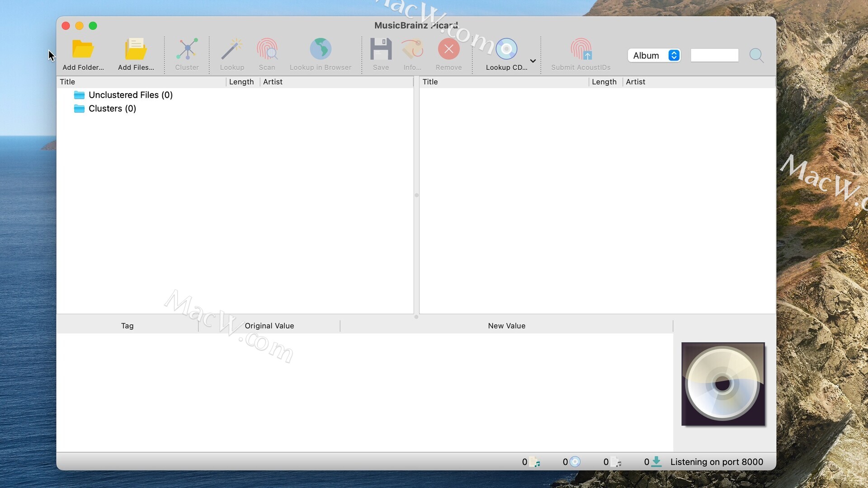Click the New Value column header

point(506,326)
